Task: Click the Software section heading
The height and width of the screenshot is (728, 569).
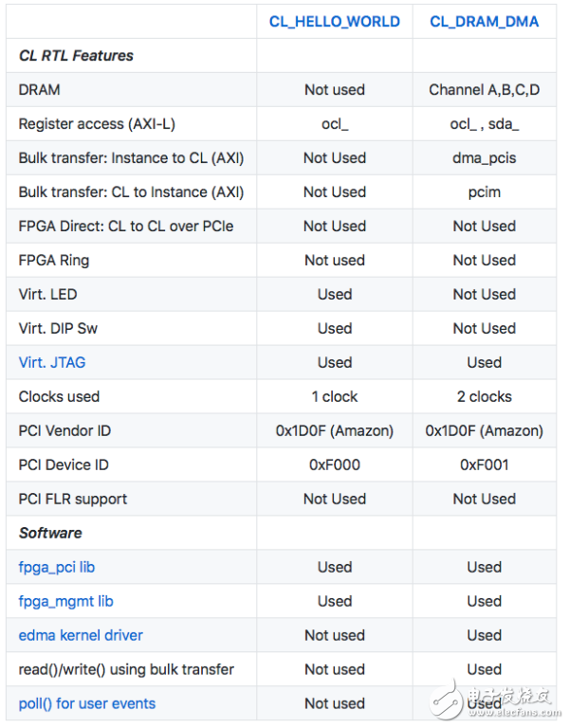Action: click(x=50, y=533)
